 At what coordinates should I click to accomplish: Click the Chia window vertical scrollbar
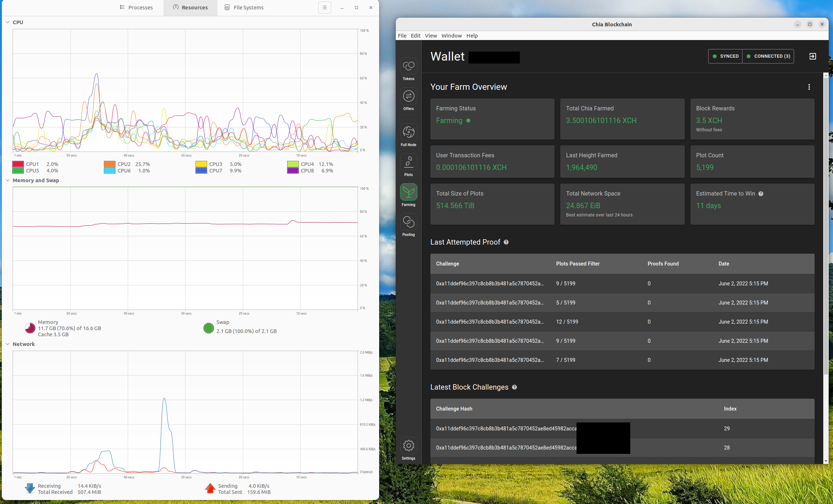[x=826, y=225]
